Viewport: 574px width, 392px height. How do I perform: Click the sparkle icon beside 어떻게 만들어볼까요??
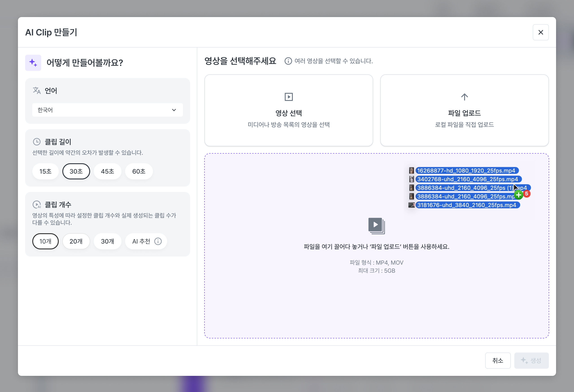coord(33,63)
